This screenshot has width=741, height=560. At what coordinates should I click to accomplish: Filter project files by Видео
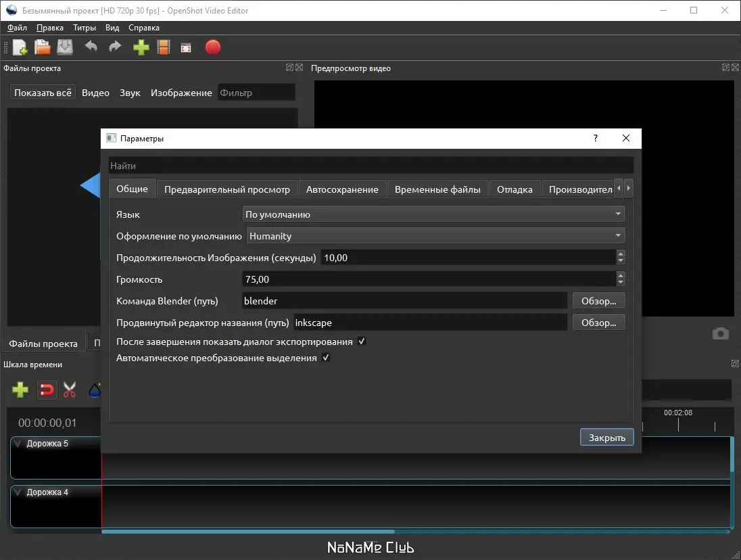95,93
